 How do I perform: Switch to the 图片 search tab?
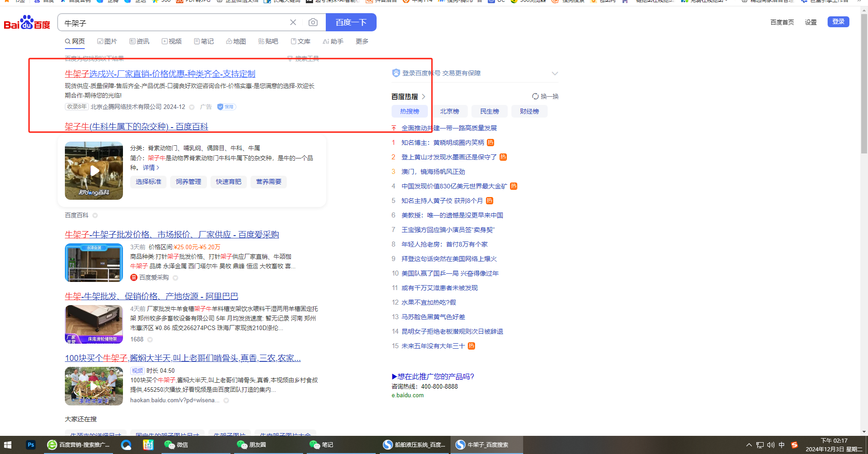tap(107, 41)
